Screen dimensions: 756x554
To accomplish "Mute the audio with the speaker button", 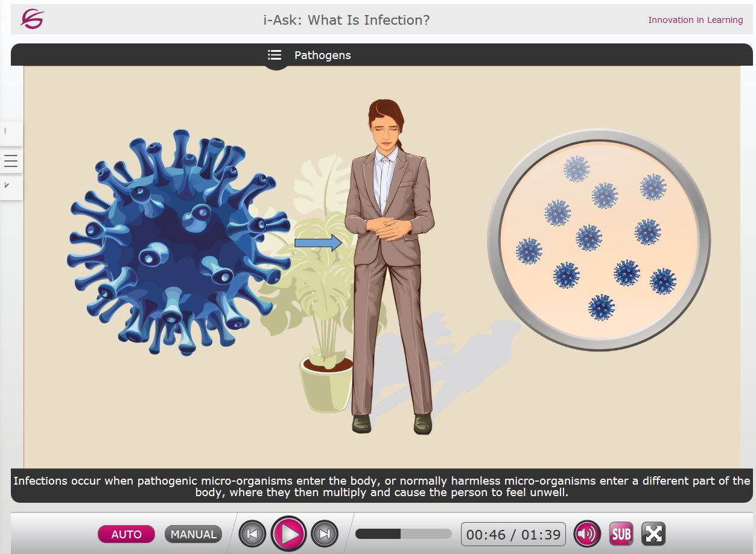I will click(x=587, y=534).
